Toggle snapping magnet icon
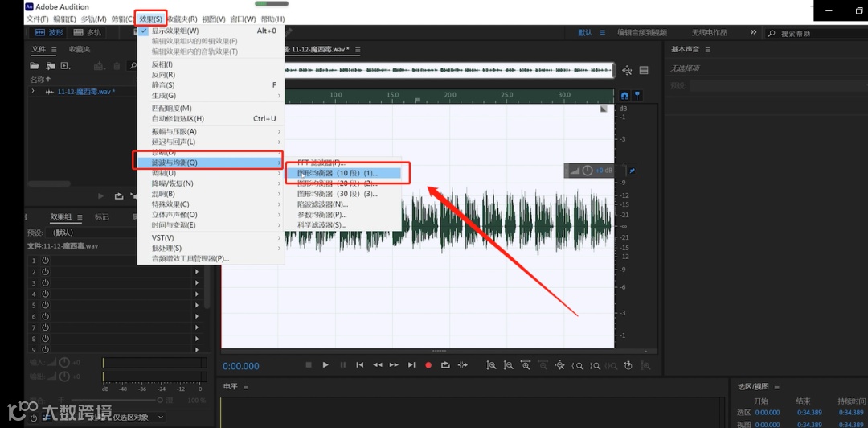This screenshot has width=868, height=428. (x=625, y=96)
